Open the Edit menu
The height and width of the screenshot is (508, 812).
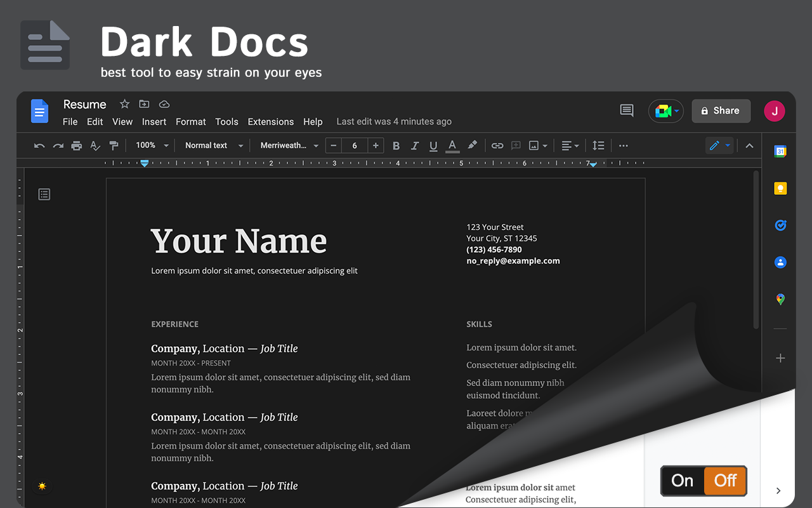95,122
